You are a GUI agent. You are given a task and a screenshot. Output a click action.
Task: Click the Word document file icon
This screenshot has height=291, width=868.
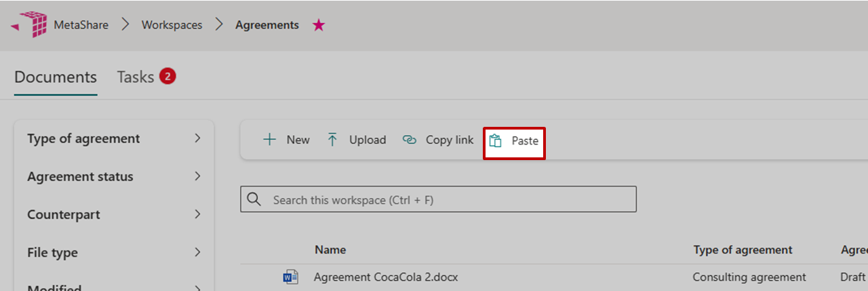click(x=291, y=277)
